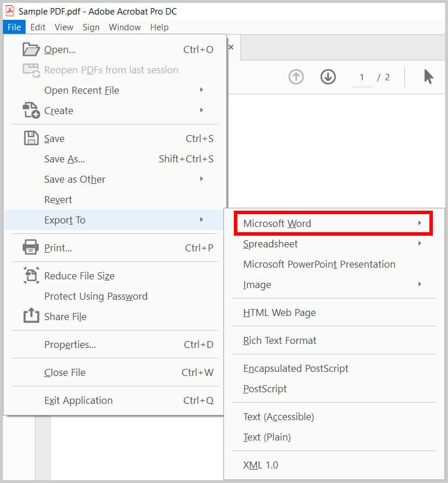This screenshot has height=483, width=448.
Task: Choose the selection arrow tool
Action: pos(428,77)
